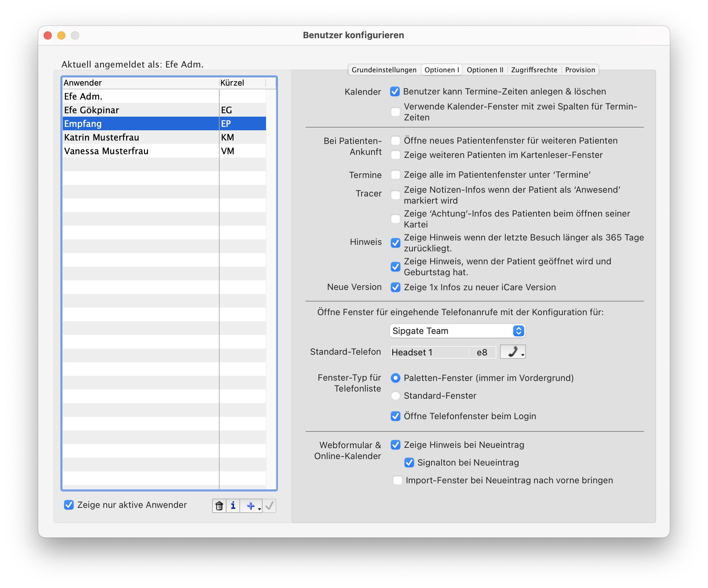Click the blue plus add-user icon
Viewport: 708px width, 588px height.
pyautogui.click(x=251, y=506)
